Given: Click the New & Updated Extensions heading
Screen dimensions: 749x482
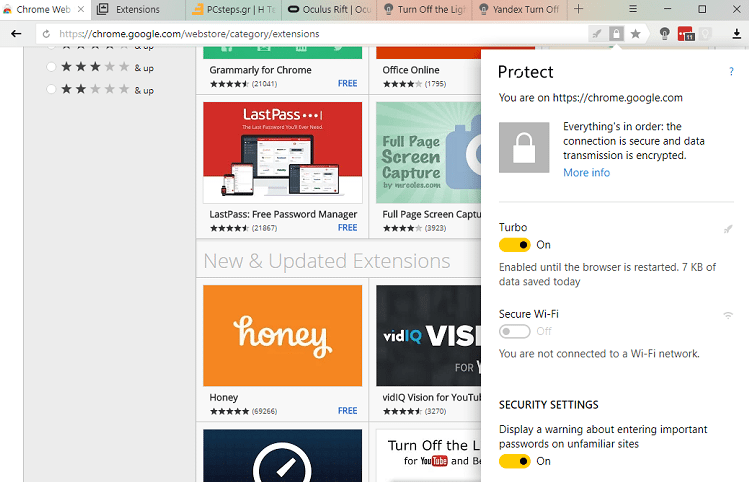Looking at the screenshot, I should click(x=327, y=261).
